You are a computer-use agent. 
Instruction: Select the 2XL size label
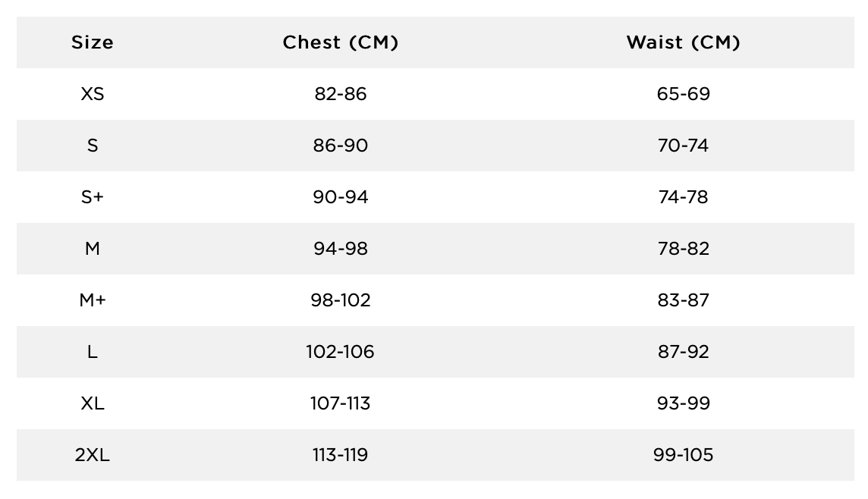point(93,455)
